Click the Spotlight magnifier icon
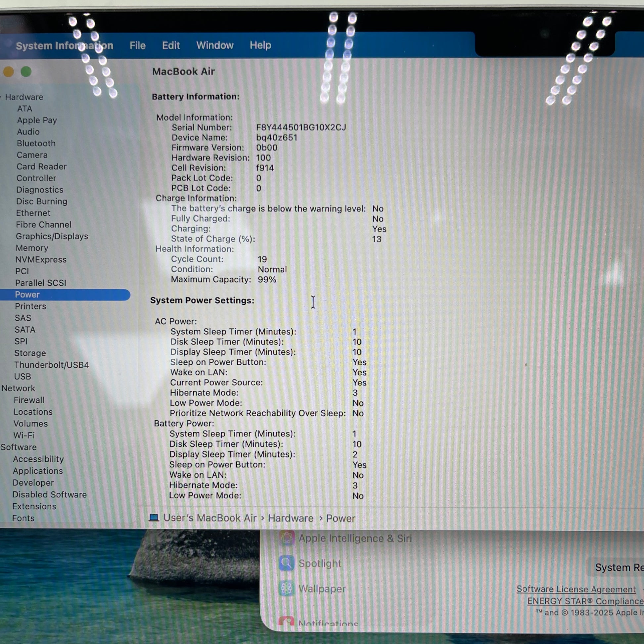The height and width of the screenshot is (644, 644). (x=286, y=563)
